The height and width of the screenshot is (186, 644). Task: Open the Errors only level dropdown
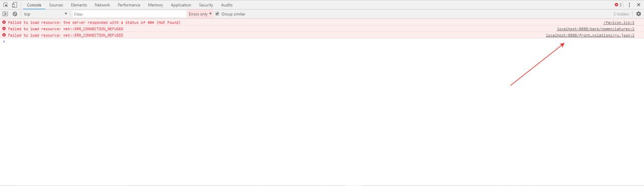tap(200, 14)
